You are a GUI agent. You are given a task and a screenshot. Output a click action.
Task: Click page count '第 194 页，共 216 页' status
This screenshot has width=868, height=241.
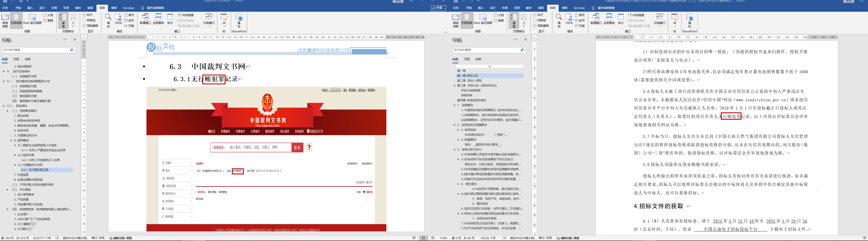click(x=15, y=238)
